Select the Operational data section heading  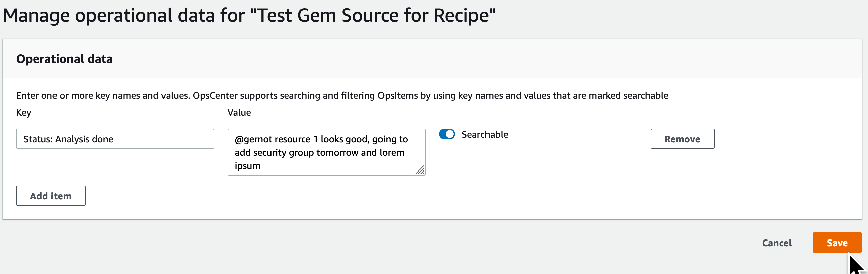click(64, 59)
